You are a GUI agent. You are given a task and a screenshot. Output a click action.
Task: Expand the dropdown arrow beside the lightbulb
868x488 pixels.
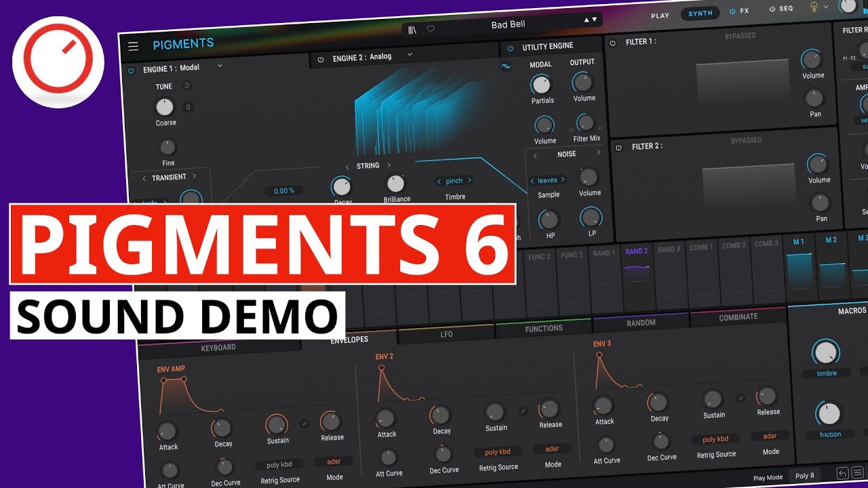pos(825,7)
